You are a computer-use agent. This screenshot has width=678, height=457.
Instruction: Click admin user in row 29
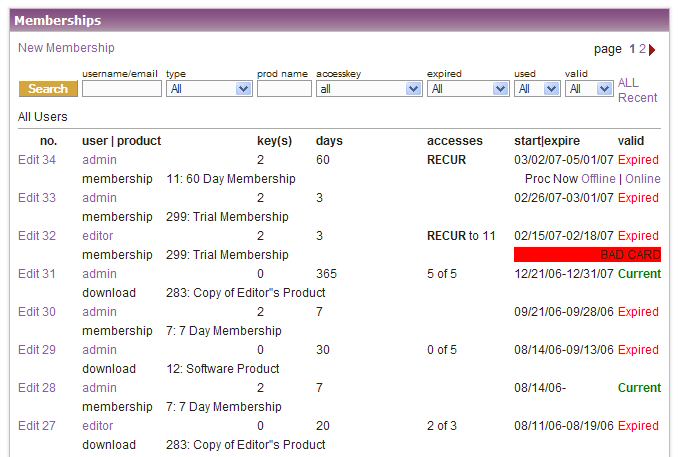click(x=99, y=350)
